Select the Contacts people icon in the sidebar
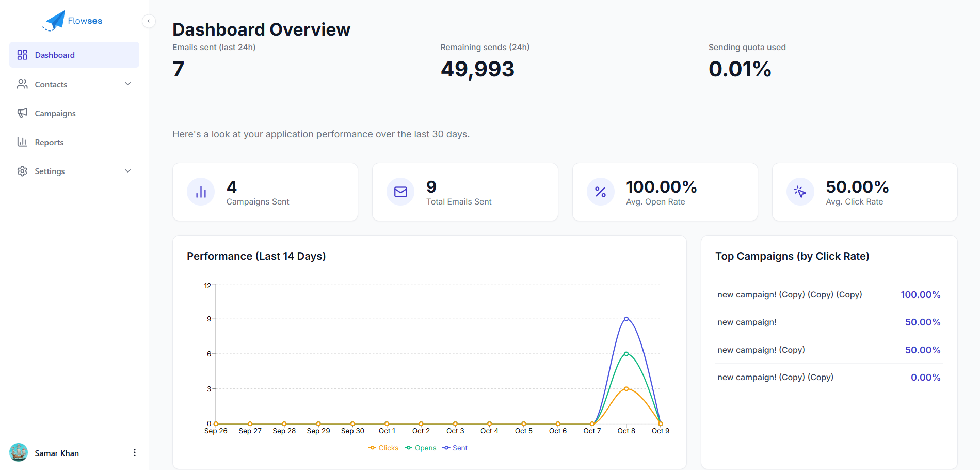Viewport: 980px width, 470px height. (x=22, y=84)
